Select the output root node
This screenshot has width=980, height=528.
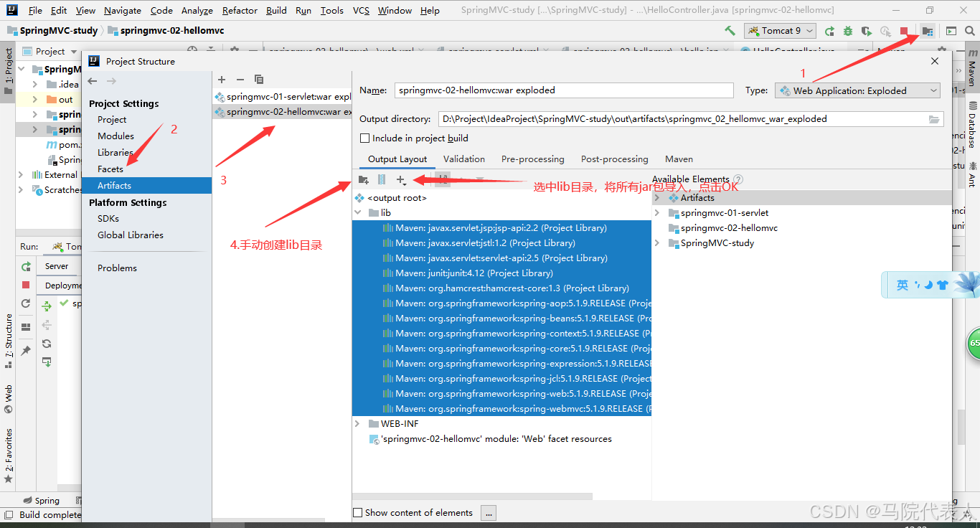[x=391, y=198]
